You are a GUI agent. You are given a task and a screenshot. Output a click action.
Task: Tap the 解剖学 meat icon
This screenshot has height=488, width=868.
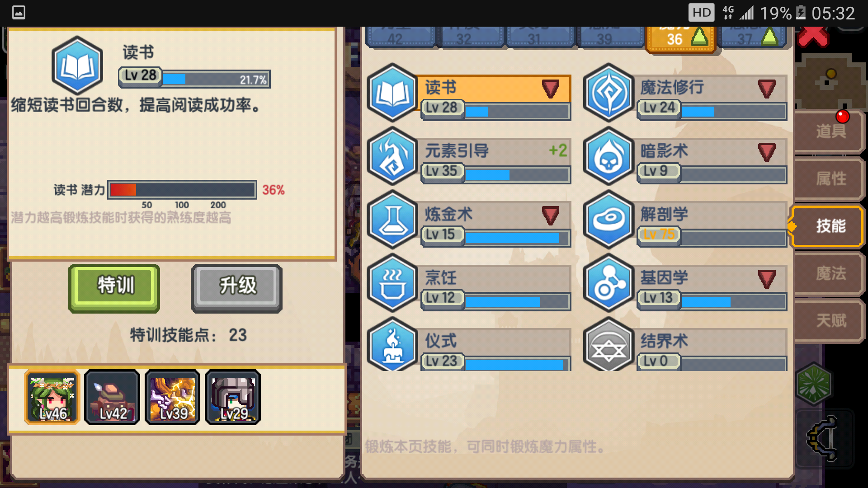[609, 220]
